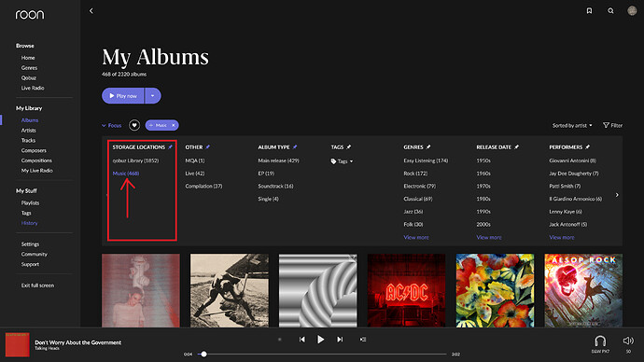Open Support link in sidebar

tap(30, 264)
